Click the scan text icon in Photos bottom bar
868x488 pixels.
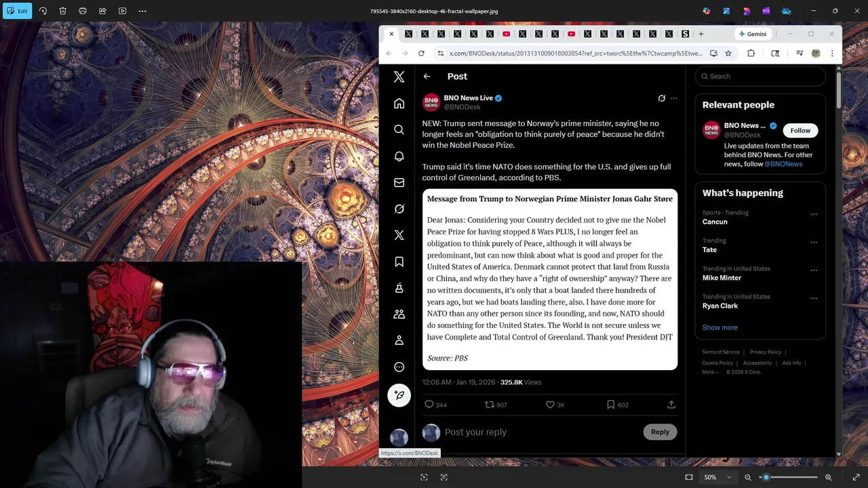(x=444, y=477)
